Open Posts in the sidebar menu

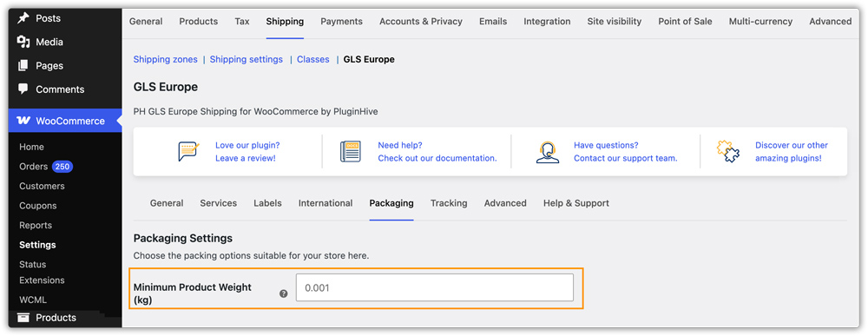click(x=48, y=18)
